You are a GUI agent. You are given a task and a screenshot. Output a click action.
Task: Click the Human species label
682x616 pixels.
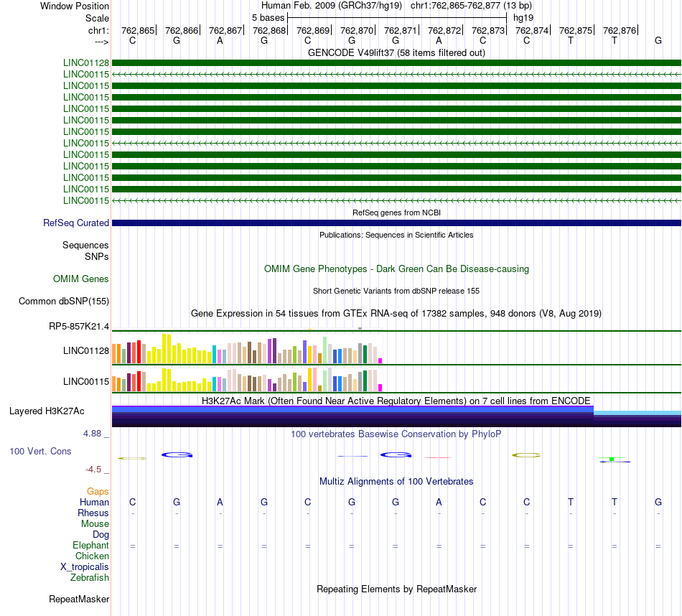click(x=94, y=502)
